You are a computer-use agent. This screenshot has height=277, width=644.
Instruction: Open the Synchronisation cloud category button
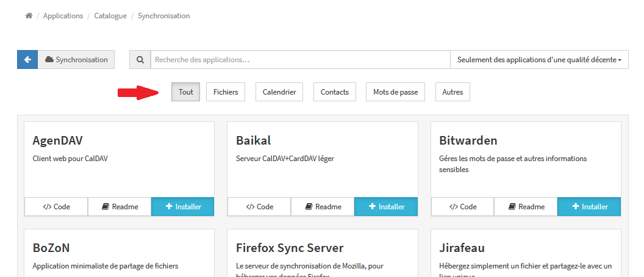pyautogui.click(x=76, y=60)
